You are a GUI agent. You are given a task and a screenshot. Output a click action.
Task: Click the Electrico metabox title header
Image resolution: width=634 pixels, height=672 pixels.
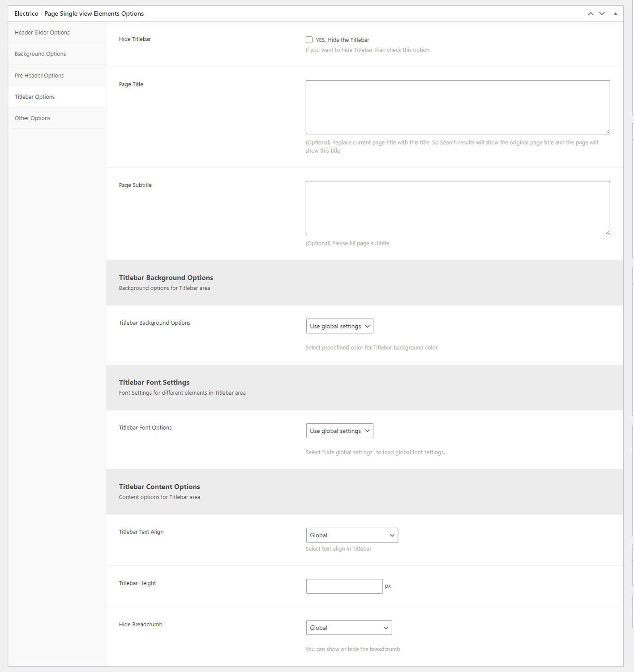click(79, 14)
